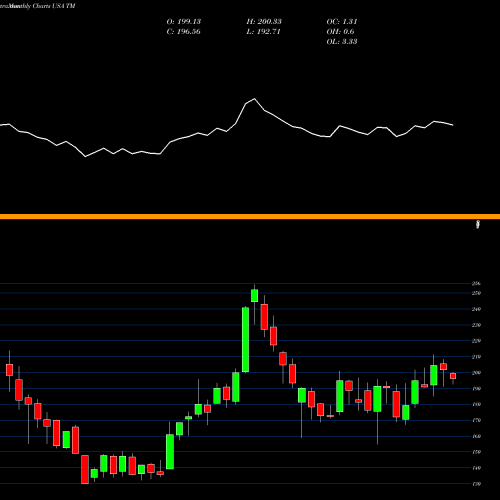This screenshot has height=500, width=500.
Task: Click the 240 price axis label
Action: (476, 309)
